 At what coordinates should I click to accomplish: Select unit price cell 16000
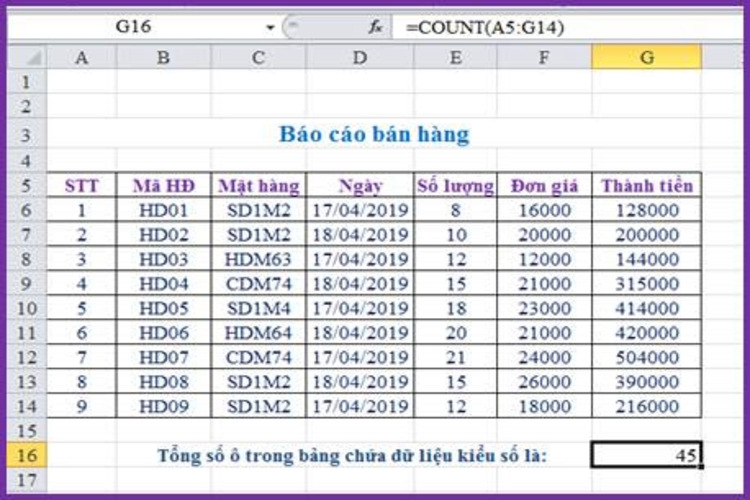coord(544,210)
